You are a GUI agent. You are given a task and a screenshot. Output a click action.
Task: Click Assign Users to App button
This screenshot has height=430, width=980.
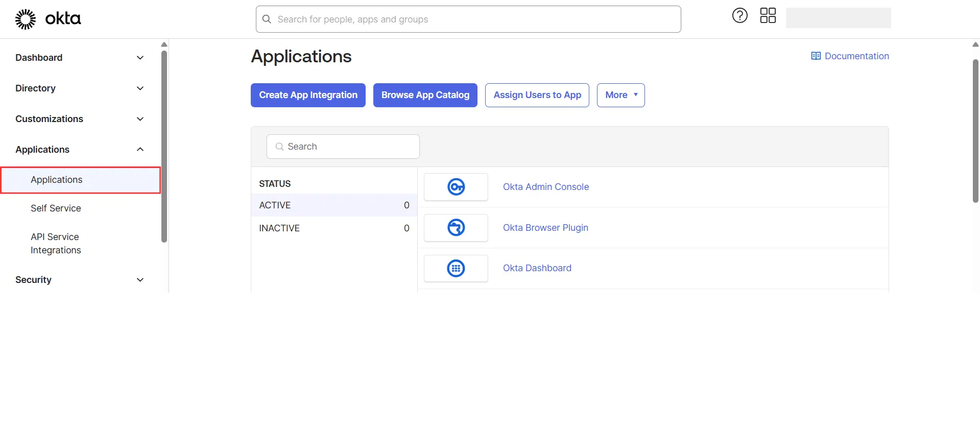[537, 95]
